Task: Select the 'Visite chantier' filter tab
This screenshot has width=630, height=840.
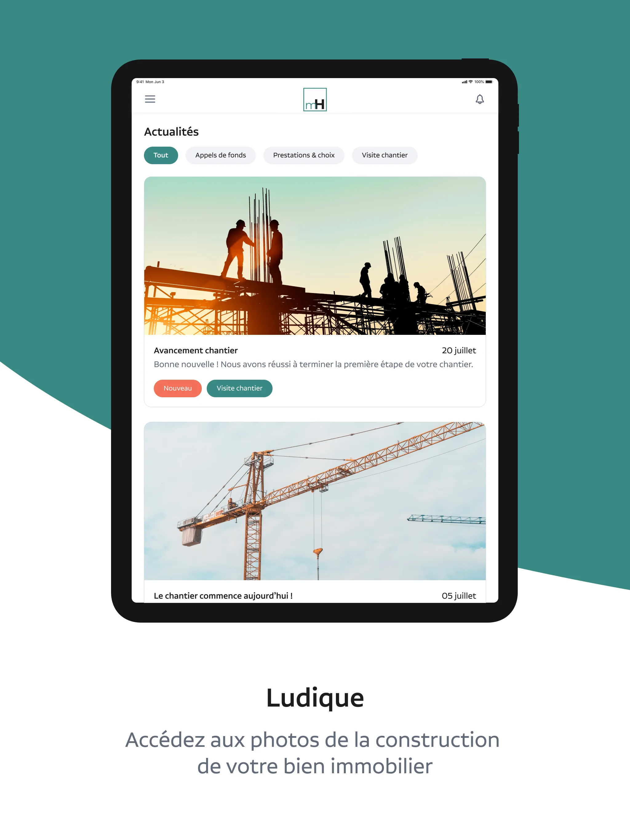Action: click(x=384, y=155)
